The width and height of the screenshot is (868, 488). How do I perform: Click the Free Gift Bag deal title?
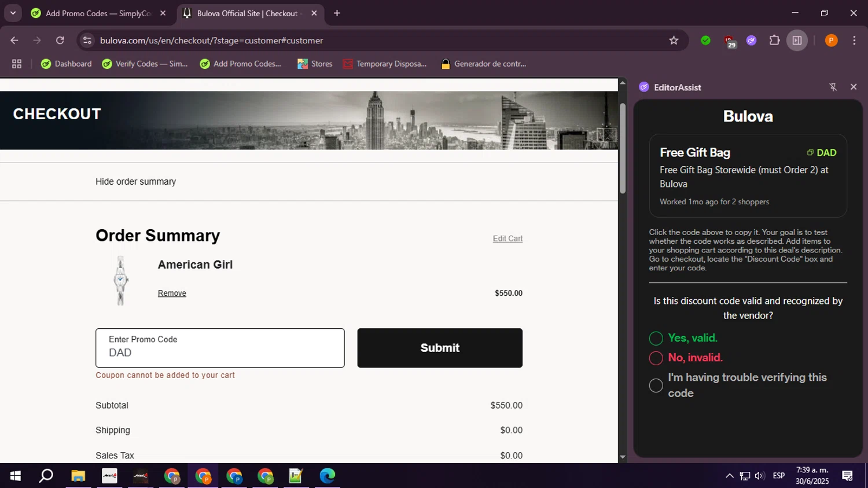click(x=695, y=153)
